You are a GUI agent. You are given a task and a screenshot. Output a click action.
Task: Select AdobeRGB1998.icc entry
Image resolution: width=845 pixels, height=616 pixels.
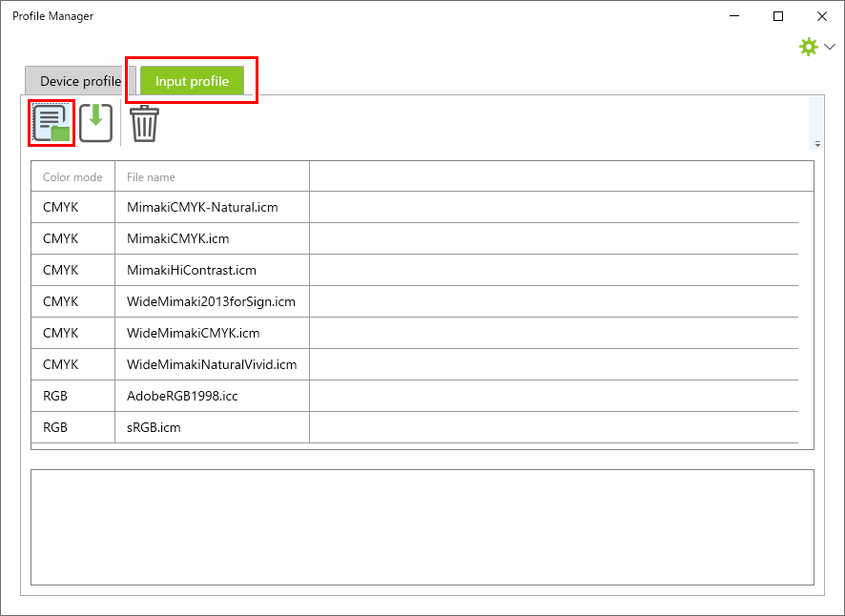(182, 396)
